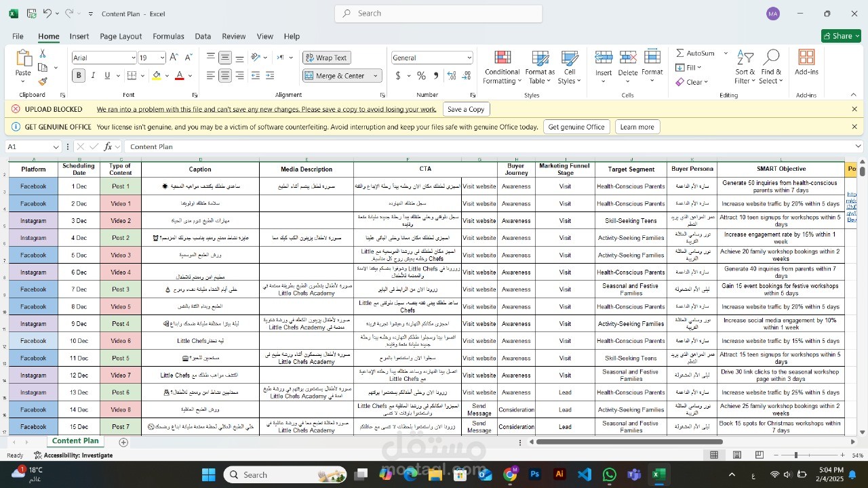The width and height of the screenshot is (868, 488).
Task: Toggle Bold formatting
Action: (x=79, y=76)
